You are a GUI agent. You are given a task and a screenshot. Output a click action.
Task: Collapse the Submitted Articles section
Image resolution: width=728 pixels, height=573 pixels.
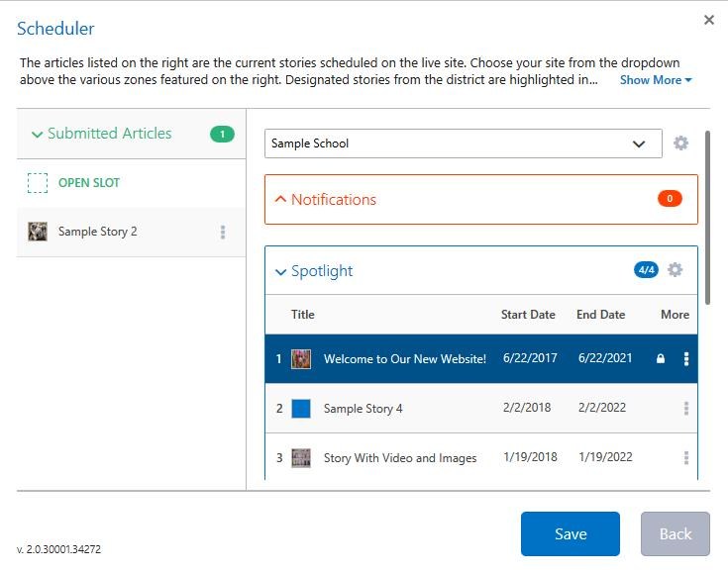pos(38,135)
